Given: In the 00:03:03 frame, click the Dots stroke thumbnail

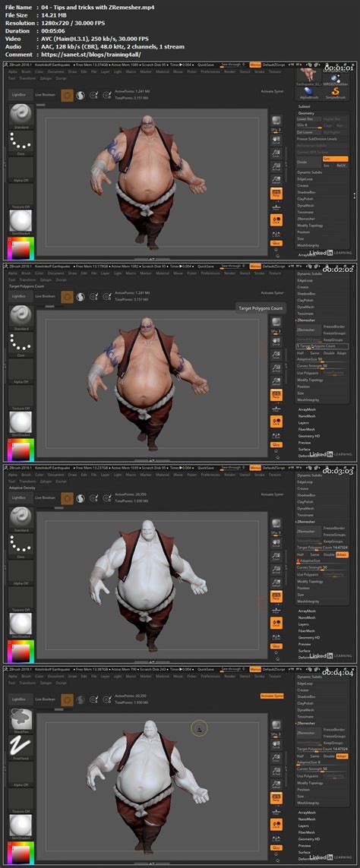Looking at the screenshot, I should [x=21, y=546].
